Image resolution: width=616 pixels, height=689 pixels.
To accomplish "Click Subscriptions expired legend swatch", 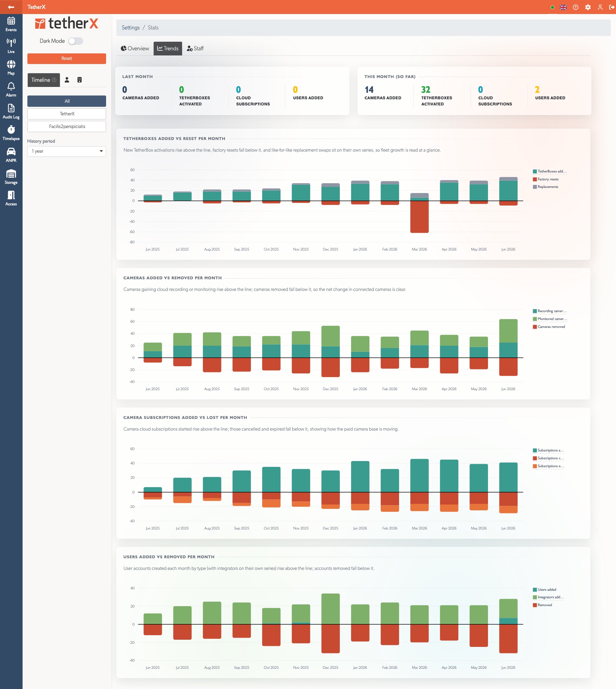I will [x=535, y=466].
